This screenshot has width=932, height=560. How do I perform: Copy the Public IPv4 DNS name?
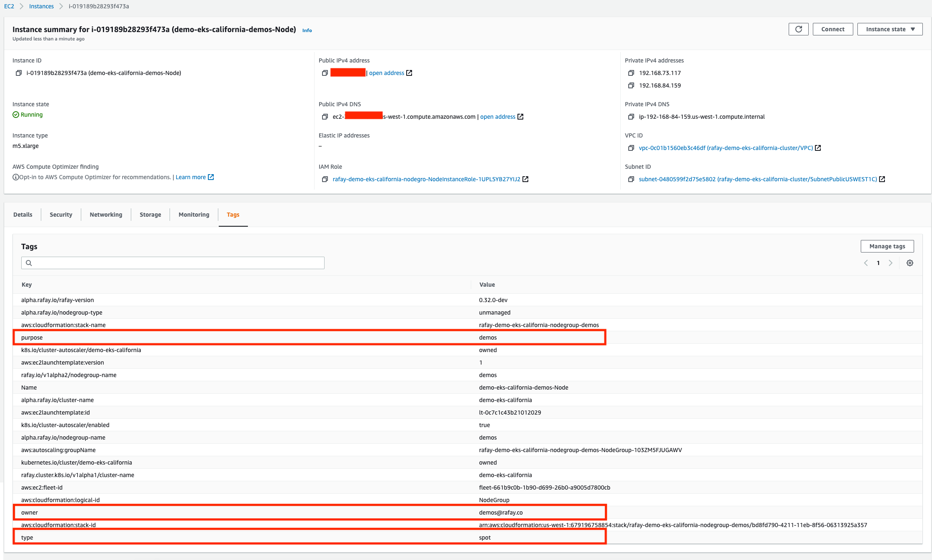(x=325, y=117)
